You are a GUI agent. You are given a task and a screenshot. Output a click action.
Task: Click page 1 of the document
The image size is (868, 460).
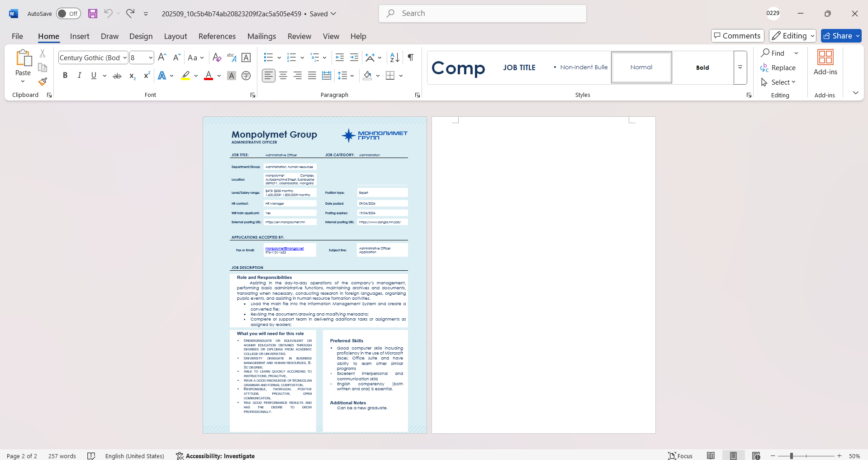pos(315,275)
